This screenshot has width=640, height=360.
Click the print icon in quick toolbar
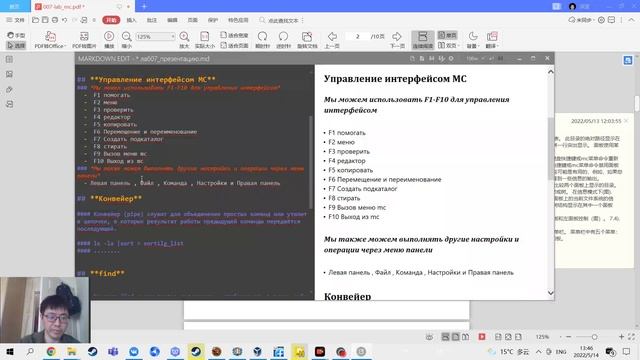(55, 20)
